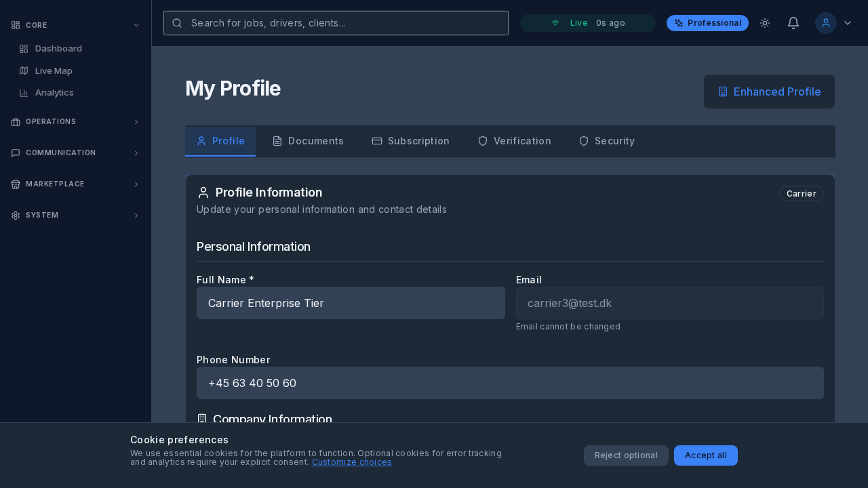
Task: Toggle light/dark theme sun icon
Action: pos(765,23)
